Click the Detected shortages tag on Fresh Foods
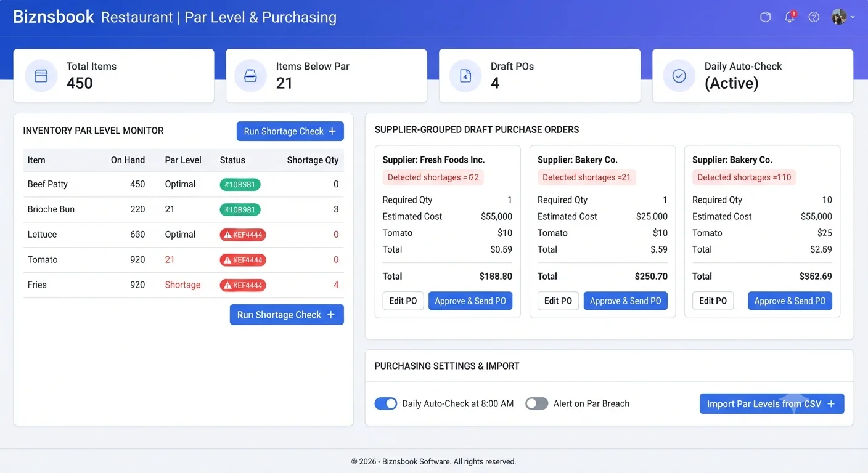The height and width of the screenshot is (473, 868). (433, 177)
